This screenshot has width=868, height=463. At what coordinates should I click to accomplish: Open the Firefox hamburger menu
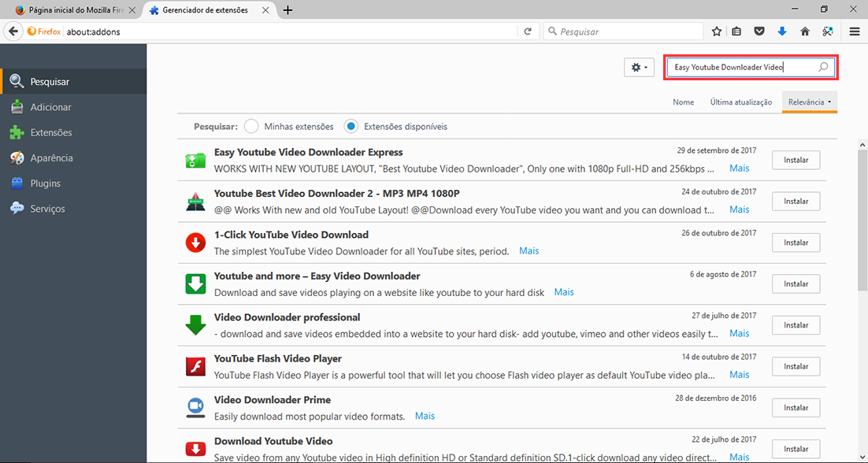[854, 31]
